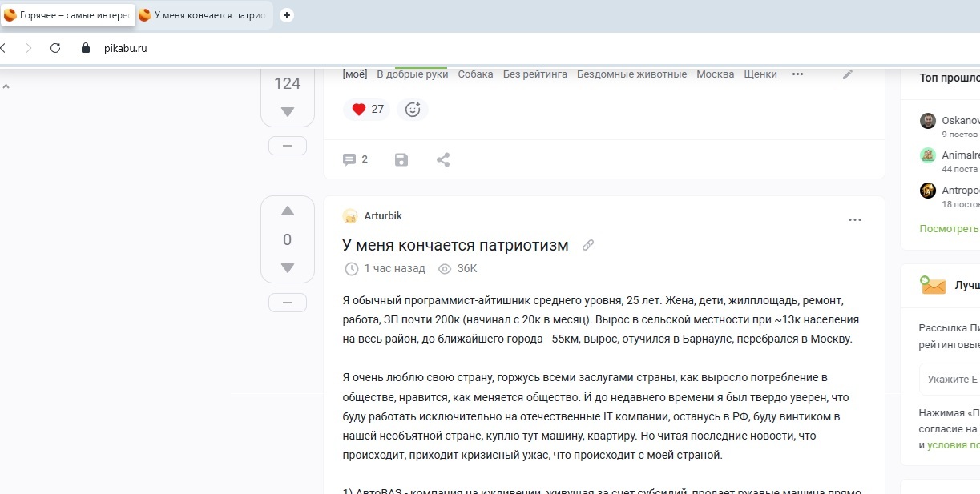Open the Arturbik post options menu
The image size is (980, 494).
[855, 219]
